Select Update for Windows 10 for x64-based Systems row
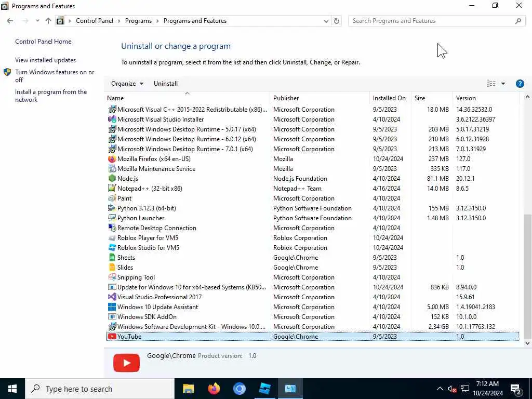532x399 pixels. (312, 287)
